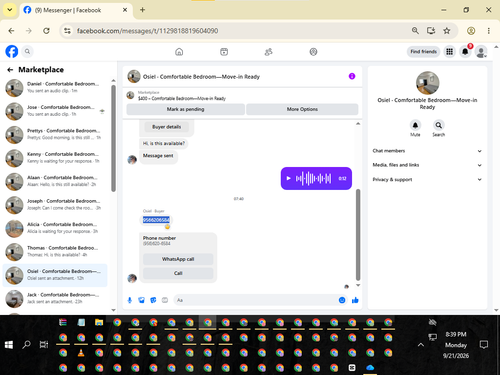Open the Friends icon in top navigation
Image resolution: width=500 pixels, height=375 pixels.
269,52
